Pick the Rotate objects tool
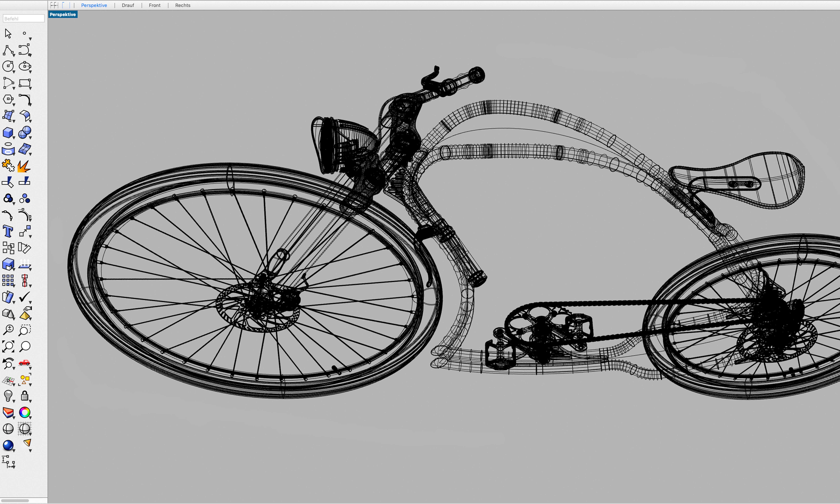The image size is (840, 504). [24, 248]
